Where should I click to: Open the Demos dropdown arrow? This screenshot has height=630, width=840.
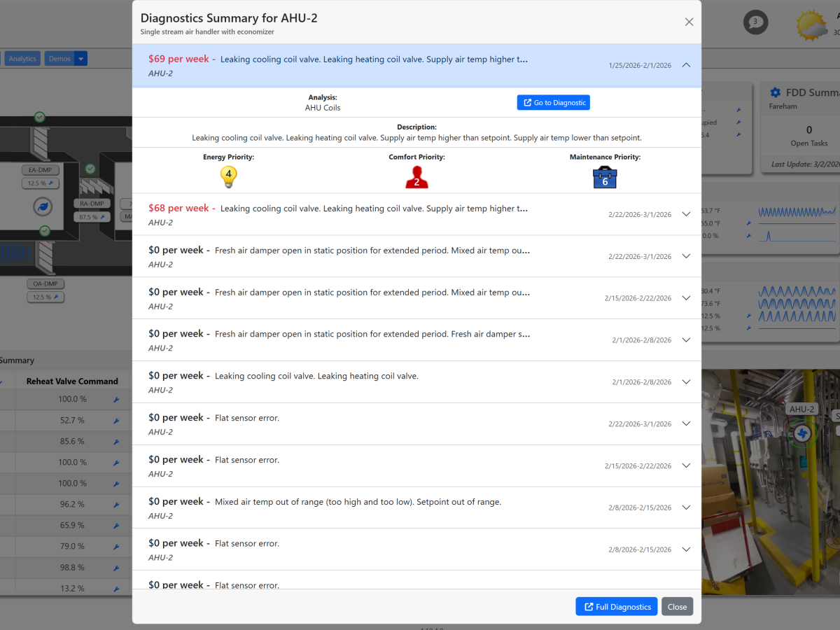point(81,59)
